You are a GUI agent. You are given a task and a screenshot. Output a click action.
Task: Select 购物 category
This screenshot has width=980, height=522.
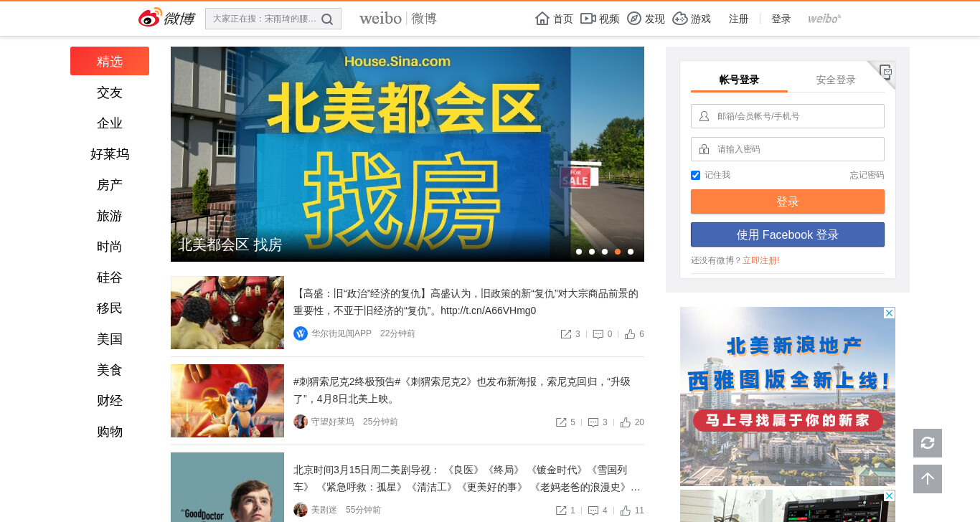(110, 432)
